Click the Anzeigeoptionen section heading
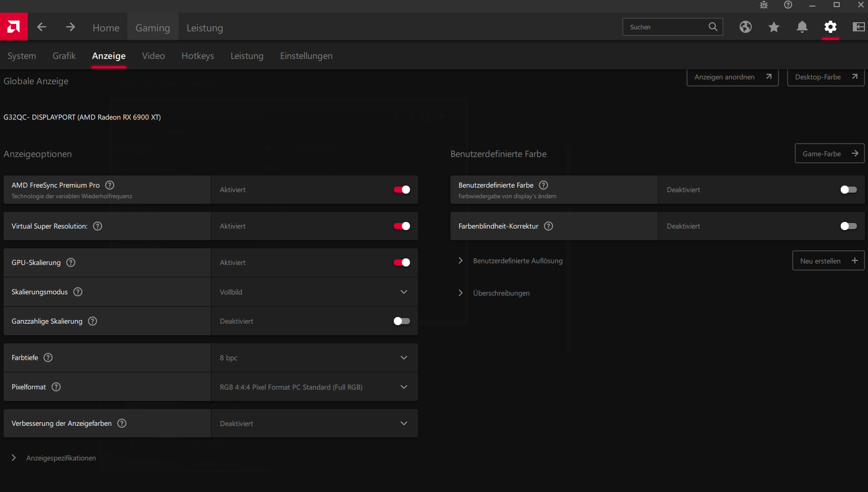868x492 pixels. pos(38,154)
